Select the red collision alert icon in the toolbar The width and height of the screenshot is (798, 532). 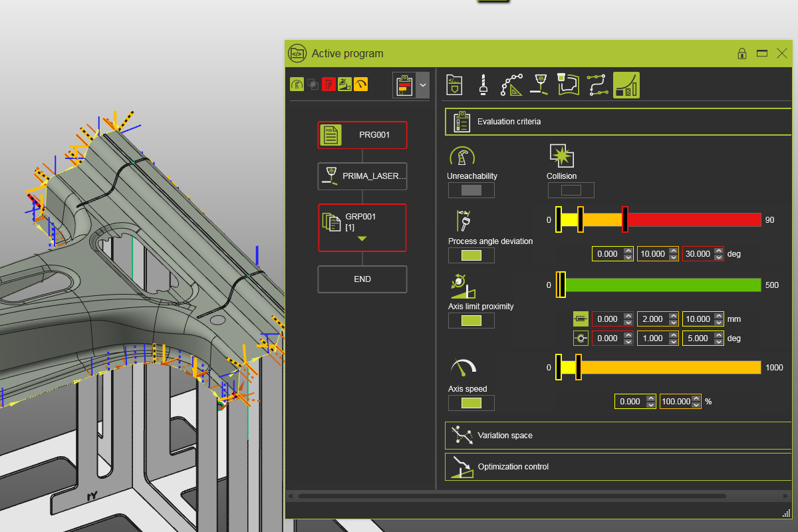[x=329, y=84]
